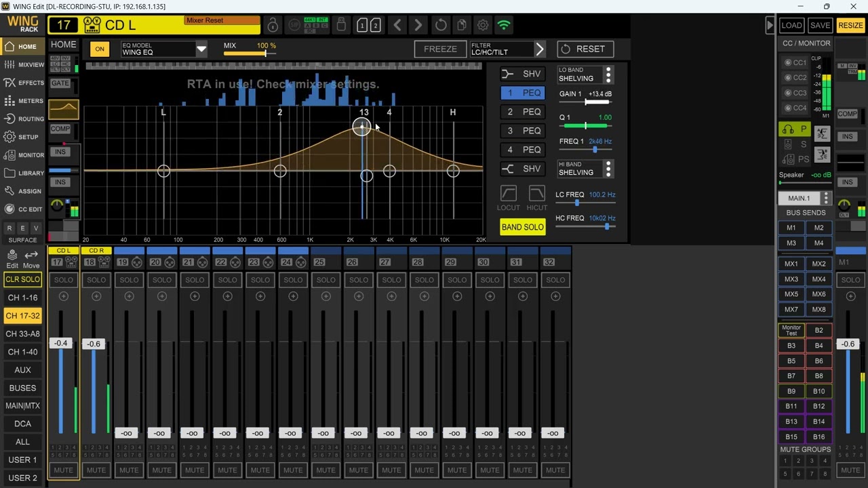The image size is (868, 488).
Task: Select the LOCUT filter icon
Action: (x=509, y=193)
